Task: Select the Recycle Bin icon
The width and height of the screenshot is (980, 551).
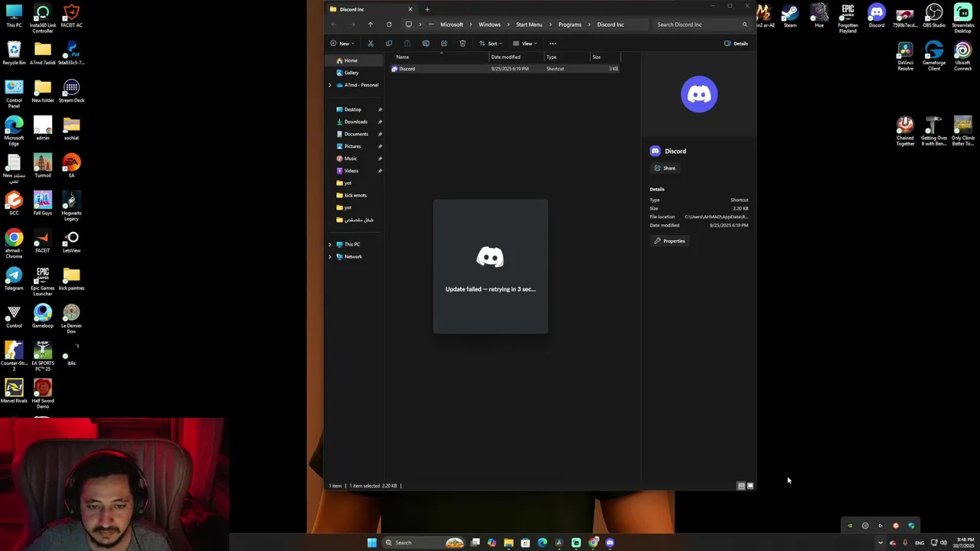Action: click(14, 54)
